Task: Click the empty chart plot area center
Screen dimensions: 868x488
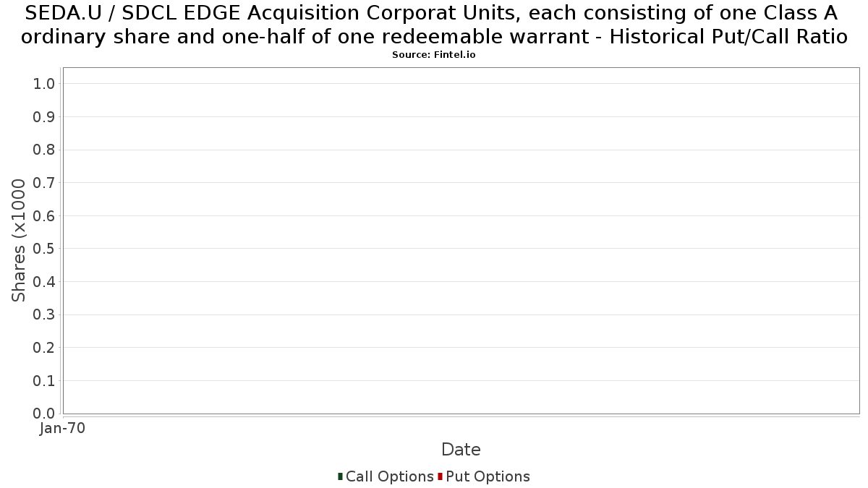Action: [461, 241]
